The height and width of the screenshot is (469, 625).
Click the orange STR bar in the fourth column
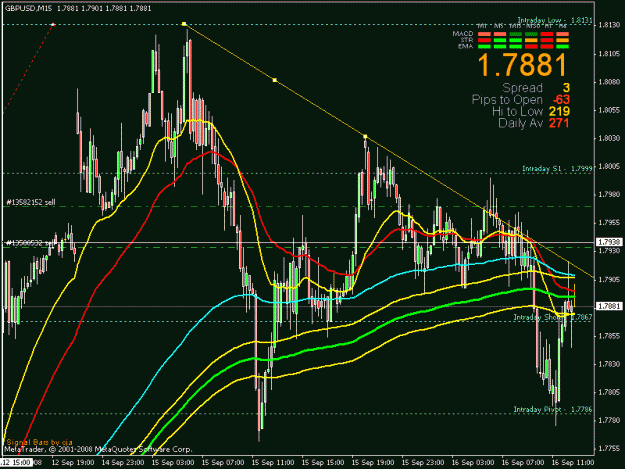(531, 40)
